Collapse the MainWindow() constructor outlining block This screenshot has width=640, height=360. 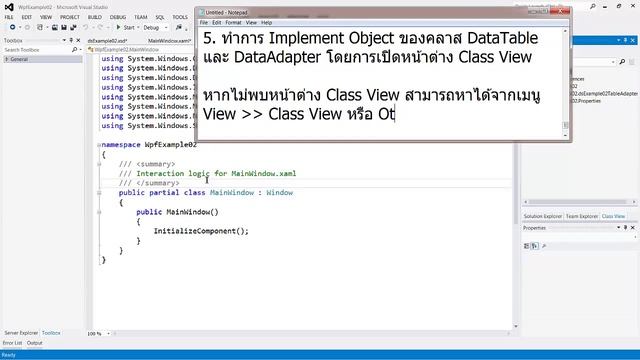pos(99,212)
